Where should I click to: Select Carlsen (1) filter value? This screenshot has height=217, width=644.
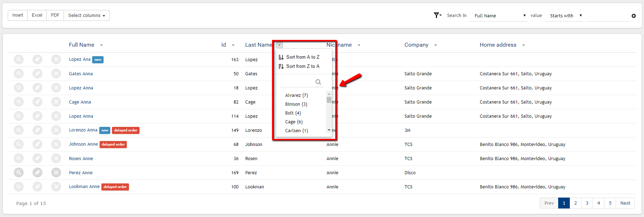click(x=296, y=131)
